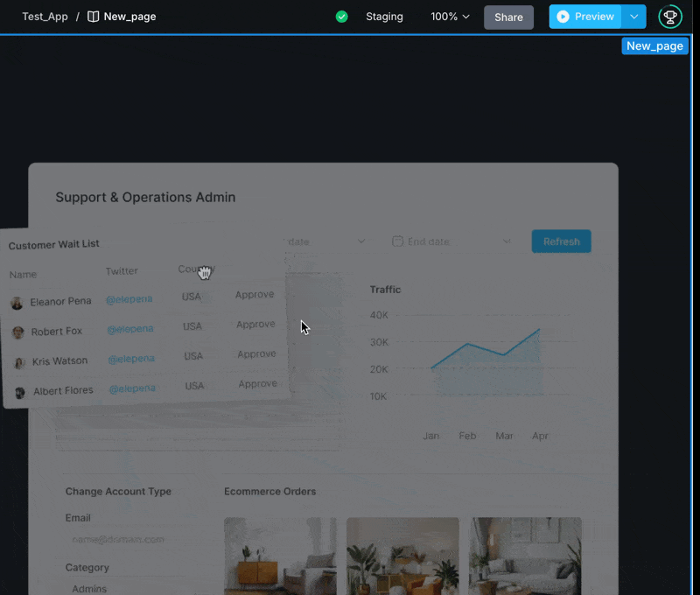Click the Share button

click(508, 17)
